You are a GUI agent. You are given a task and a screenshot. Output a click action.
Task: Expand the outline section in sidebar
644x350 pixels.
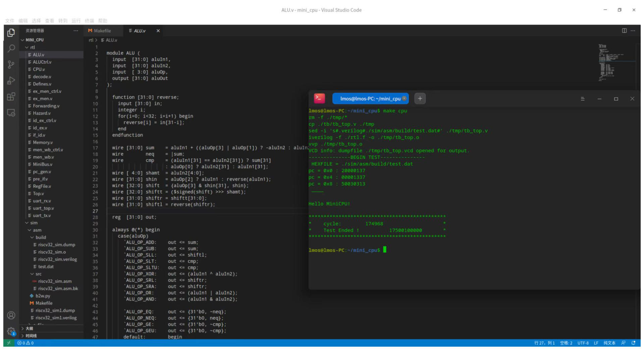[29, 329]
